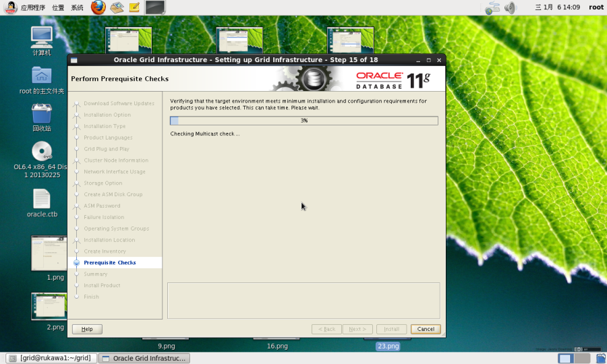Select the oracle.ctb file icon

pos(42,203)
